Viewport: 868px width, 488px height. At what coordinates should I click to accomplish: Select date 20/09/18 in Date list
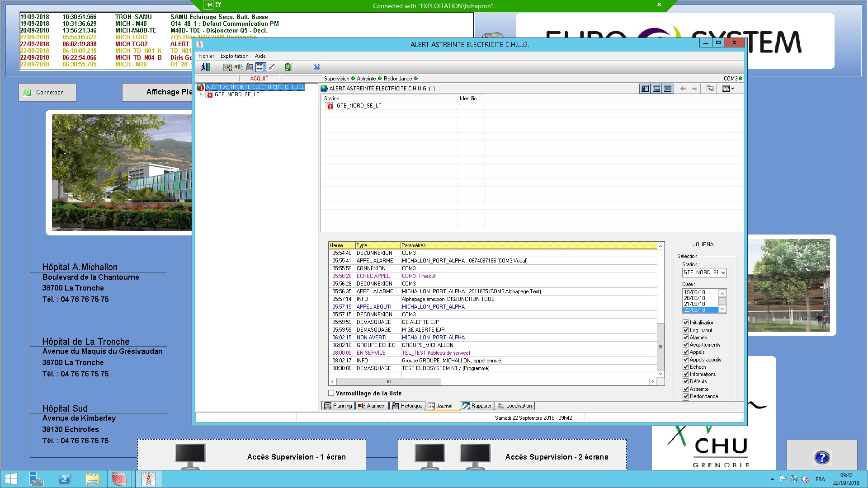(694, 298)
